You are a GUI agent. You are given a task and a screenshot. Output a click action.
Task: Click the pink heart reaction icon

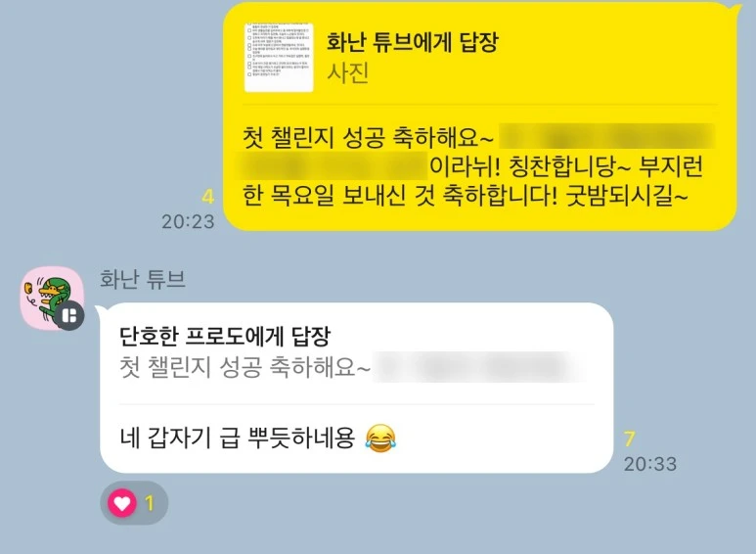122,503
